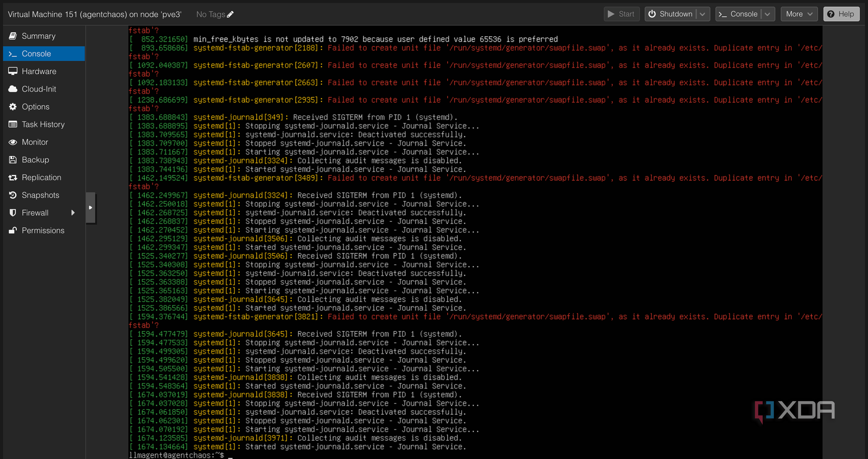868x459 pixels.
Task: Open the More dropdown menu
Action: click(799, 14)
